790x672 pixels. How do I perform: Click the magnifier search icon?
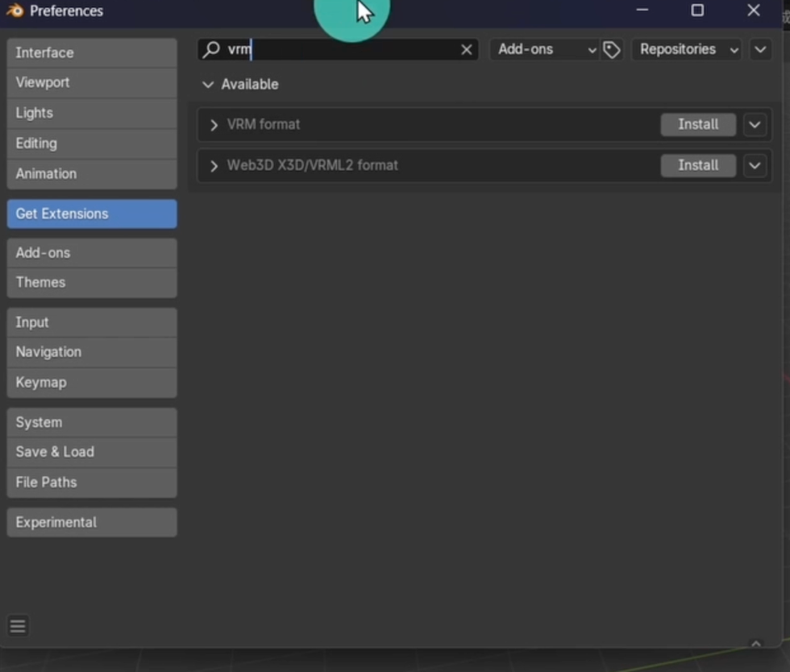[212, 50]
